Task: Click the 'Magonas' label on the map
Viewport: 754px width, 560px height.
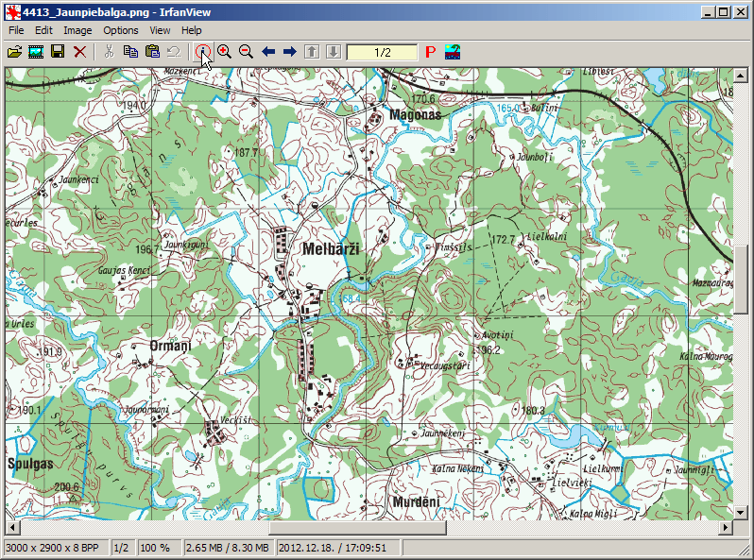Action: tap(415, 114)
